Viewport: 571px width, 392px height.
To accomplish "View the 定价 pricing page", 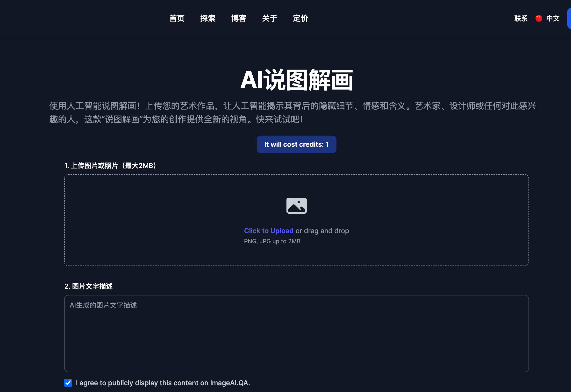I will tap(300, 18).
